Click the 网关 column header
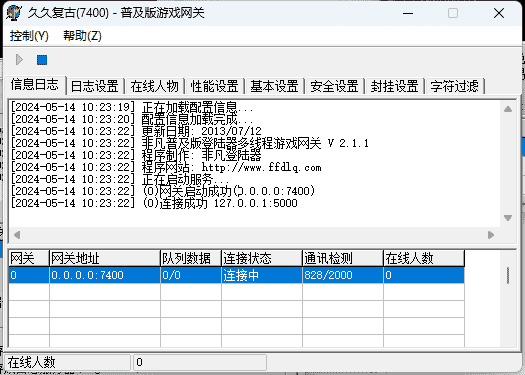This screenshot has height=375, width=525. (29, 258)
